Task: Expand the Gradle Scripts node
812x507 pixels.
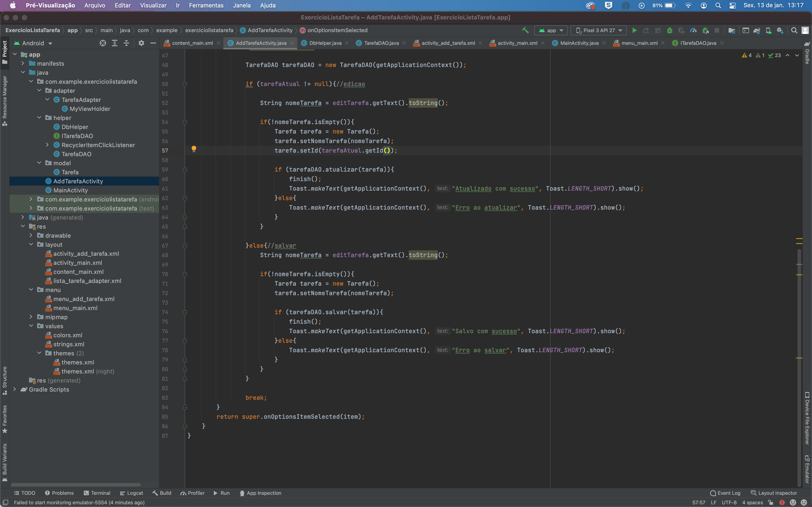Action: (15, 389)
